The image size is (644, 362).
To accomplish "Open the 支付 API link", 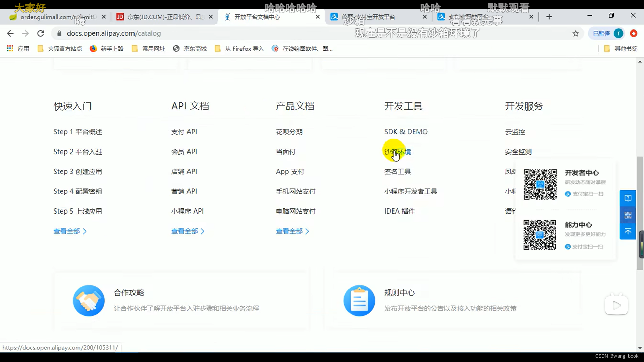I will tap(184, 132).
